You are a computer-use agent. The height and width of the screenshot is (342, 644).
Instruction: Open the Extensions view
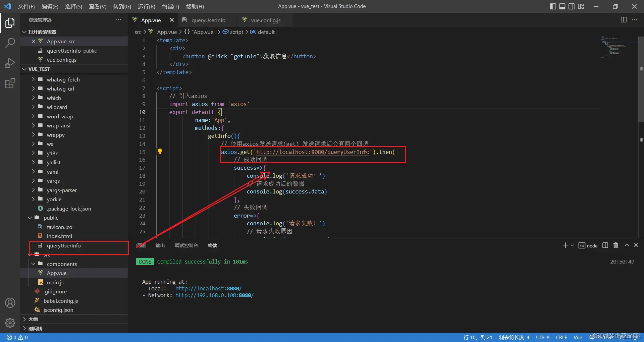(10, 83)
